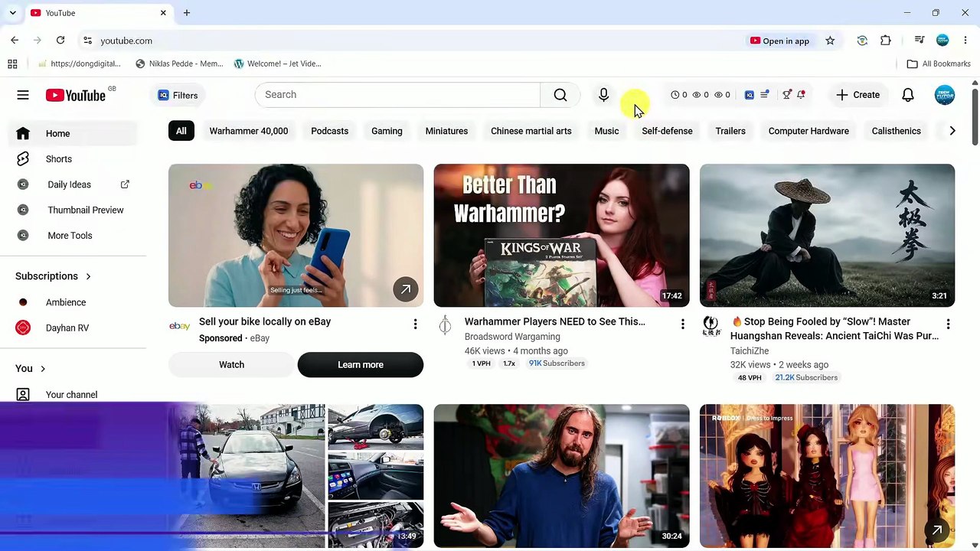Start voice search with the microphone icon
The width and height of the screenshot is (980, 551).
(x=603, y=95)
